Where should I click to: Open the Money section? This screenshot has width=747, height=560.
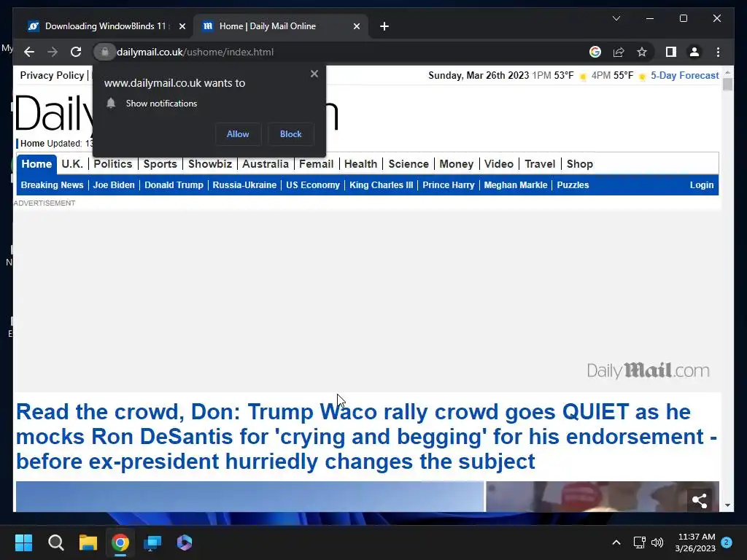click(x=457, y=164)
